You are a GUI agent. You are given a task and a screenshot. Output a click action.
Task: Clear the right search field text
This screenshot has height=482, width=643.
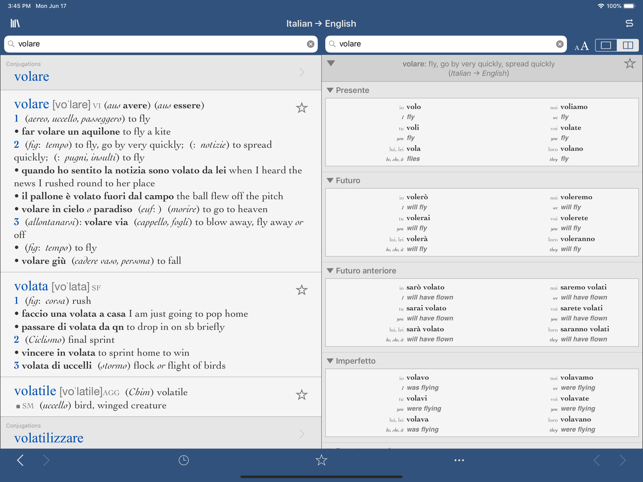(x=559, y=44)
